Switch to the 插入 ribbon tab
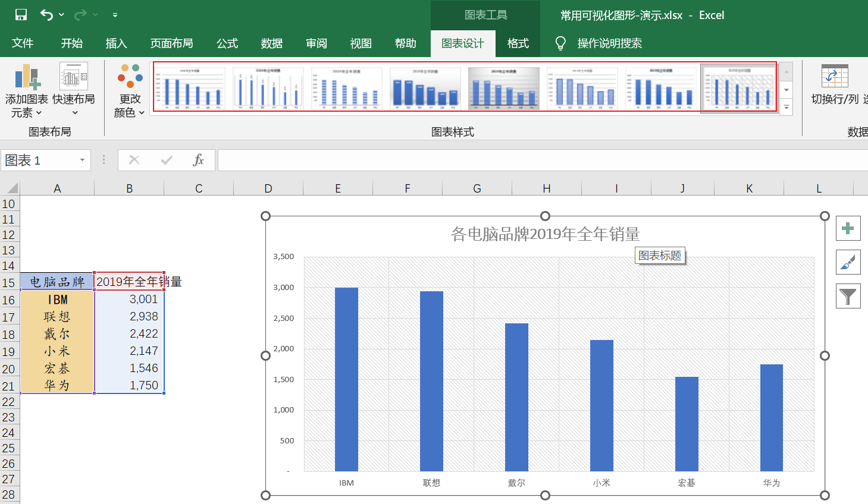Image resolution: width=868 pixels, height=504 pixels. point(116,43)
